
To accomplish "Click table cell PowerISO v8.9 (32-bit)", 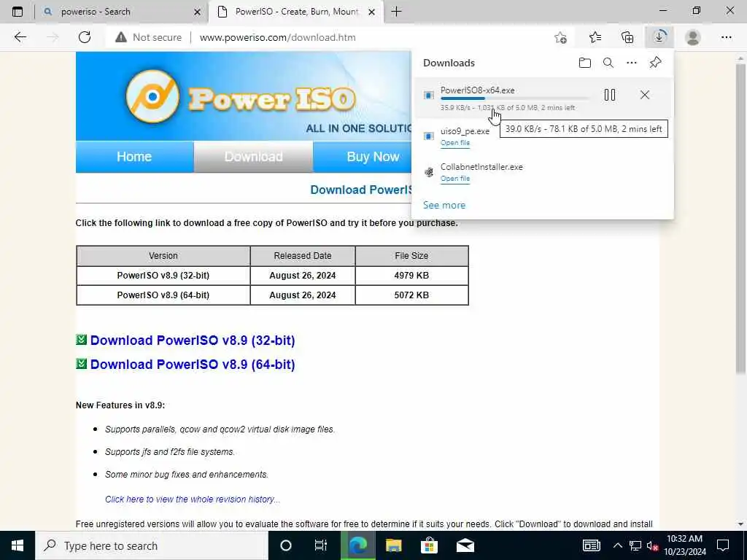I will tap(163, 276).
